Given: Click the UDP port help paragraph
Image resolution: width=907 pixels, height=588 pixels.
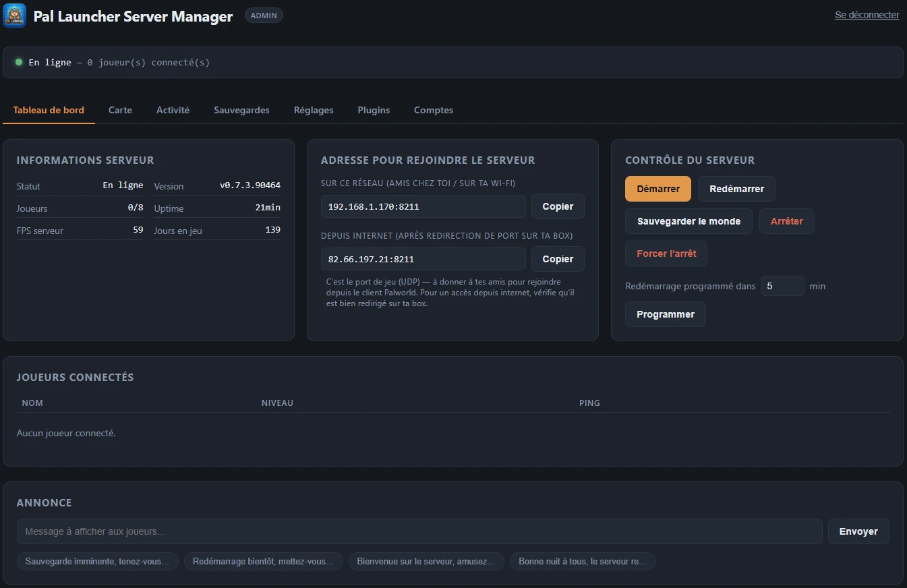Looking at the screenshot, I should click(x=450, y=293).
